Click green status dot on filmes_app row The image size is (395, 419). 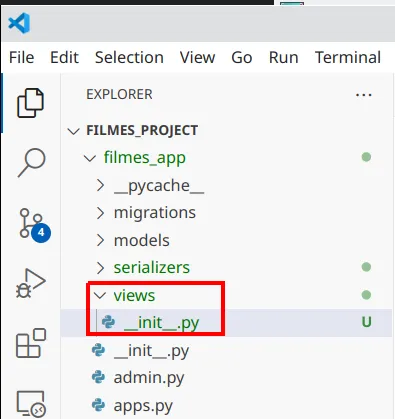coord(366,157)
